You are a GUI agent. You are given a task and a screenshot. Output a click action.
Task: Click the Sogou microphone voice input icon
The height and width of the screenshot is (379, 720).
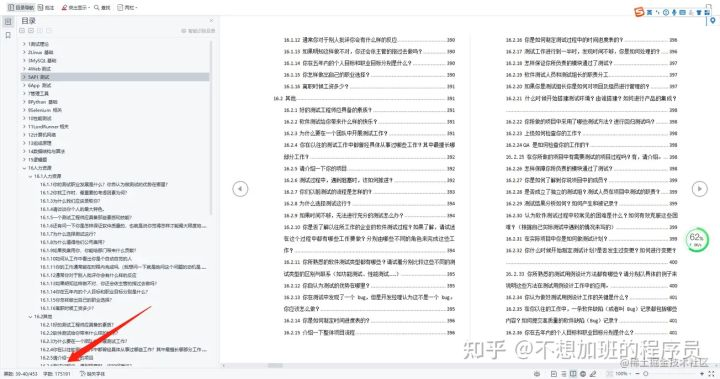[674, 12]
